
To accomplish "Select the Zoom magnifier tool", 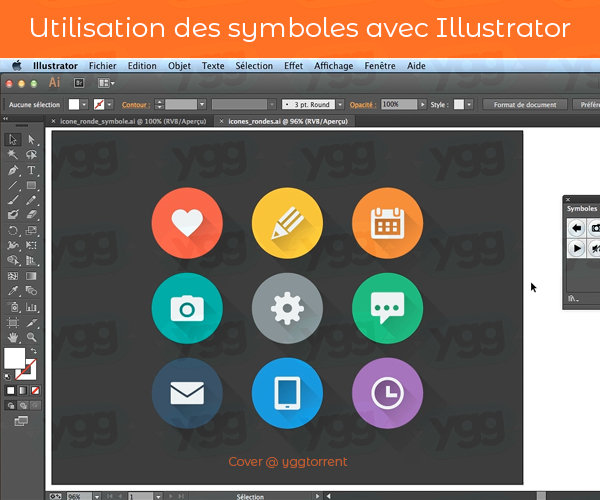I will coord(31,337).
